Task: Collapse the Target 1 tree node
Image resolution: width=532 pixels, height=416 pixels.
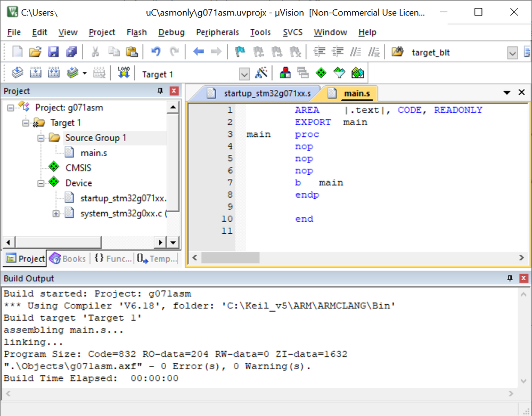Action: [26, 123]
